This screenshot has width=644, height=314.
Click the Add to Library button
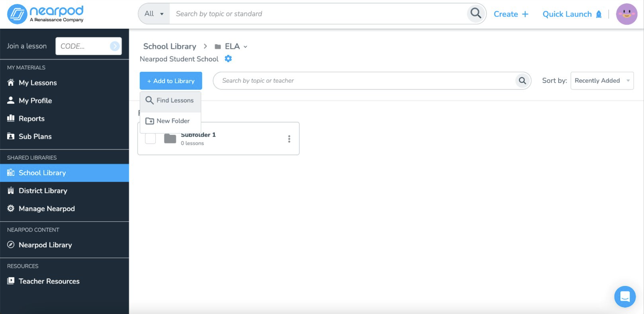pos(171,81)
